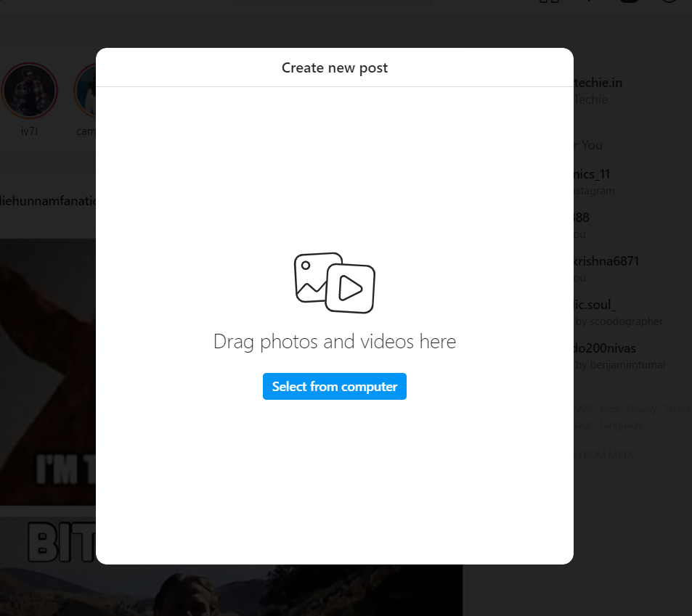Click the meme post image reading I'M T

(48, 370)
